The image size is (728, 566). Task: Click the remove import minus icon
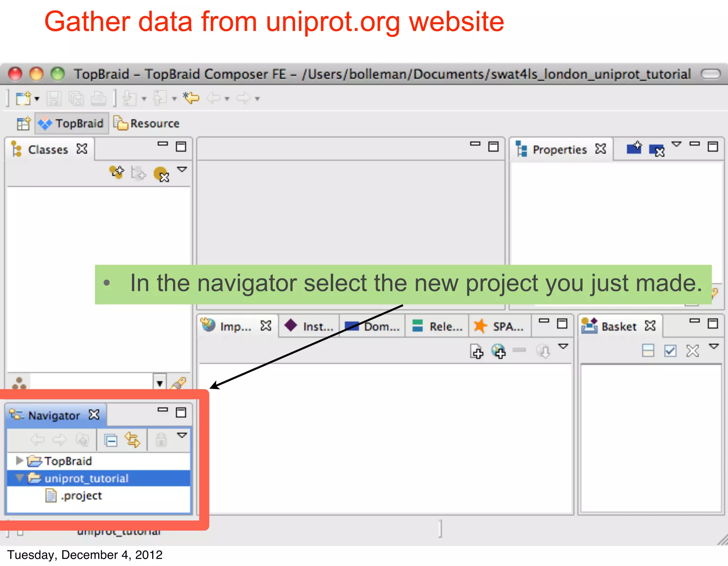[519, 350]
